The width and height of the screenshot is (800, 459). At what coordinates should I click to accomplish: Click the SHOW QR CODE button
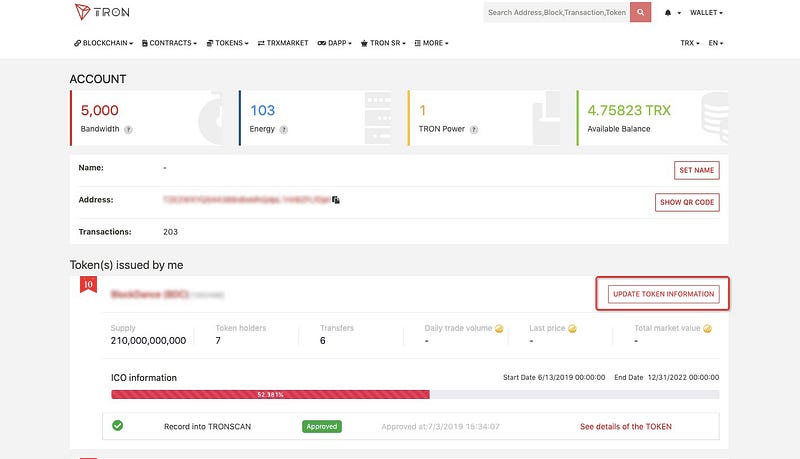[687, 202]
